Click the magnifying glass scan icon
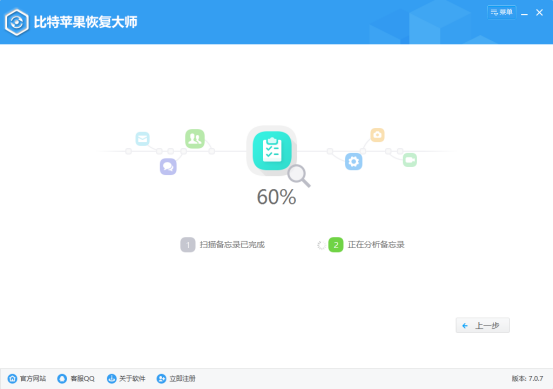Viewport: 553px width, 389px height. tap(299, 176)
